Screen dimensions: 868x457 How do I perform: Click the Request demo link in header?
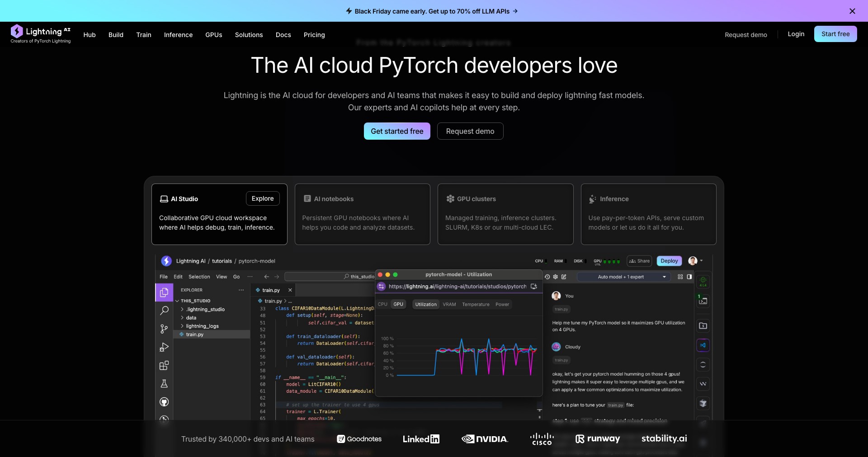pyautogui.click(x=746, y=35)
